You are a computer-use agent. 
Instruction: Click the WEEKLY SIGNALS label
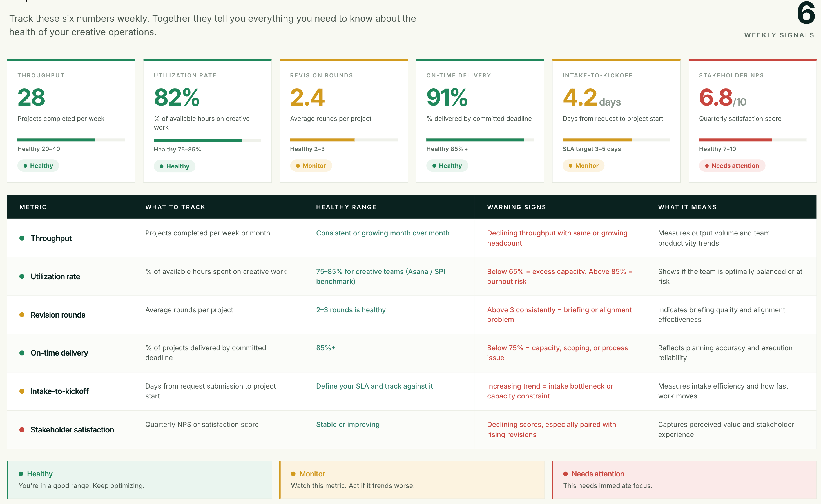pos(779,35)
